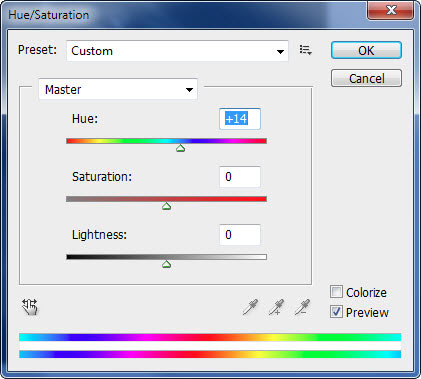Click the Hue rainbow track
This screenshot has width=421, height=379.
166,141
